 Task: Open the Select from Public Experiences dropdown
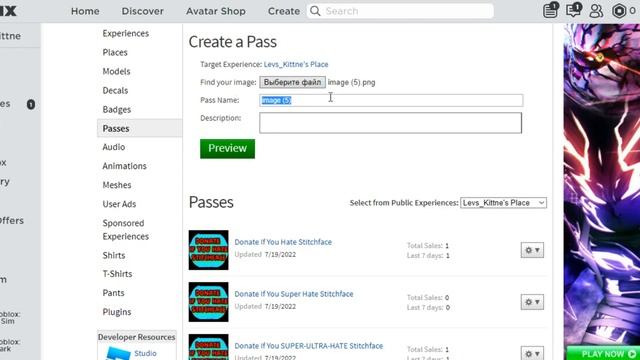(503, 203)
